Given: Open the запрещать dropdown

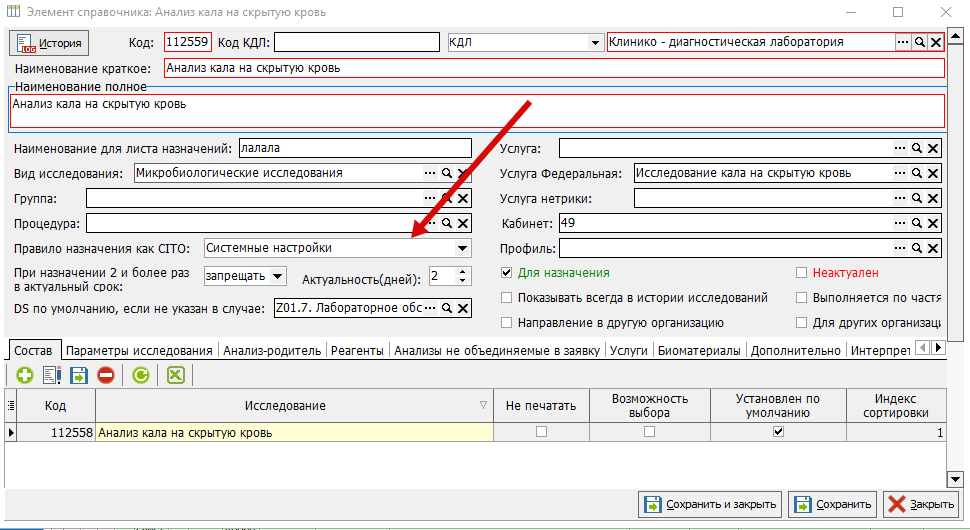Looking at the screenshot, I should [278, 276].
